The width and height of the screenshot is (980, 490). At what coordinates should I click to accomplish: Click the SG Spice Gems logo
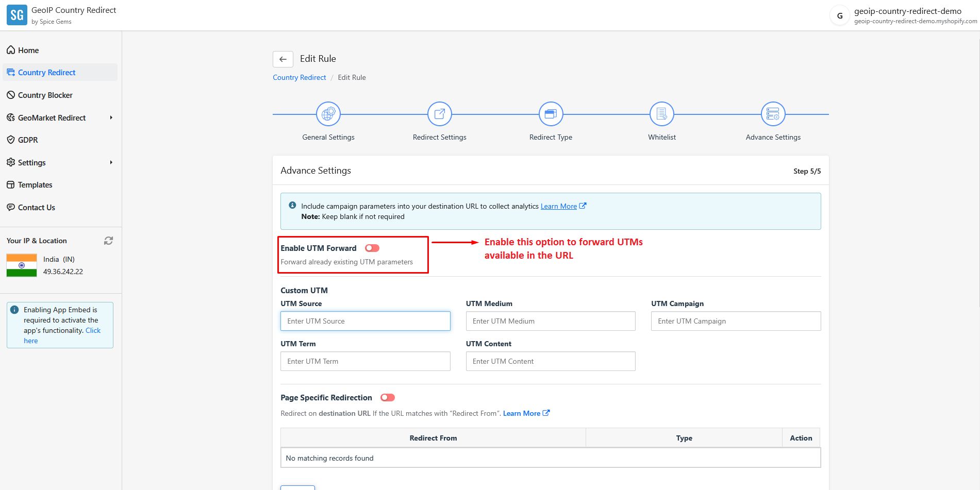click(x=17, y=15)
